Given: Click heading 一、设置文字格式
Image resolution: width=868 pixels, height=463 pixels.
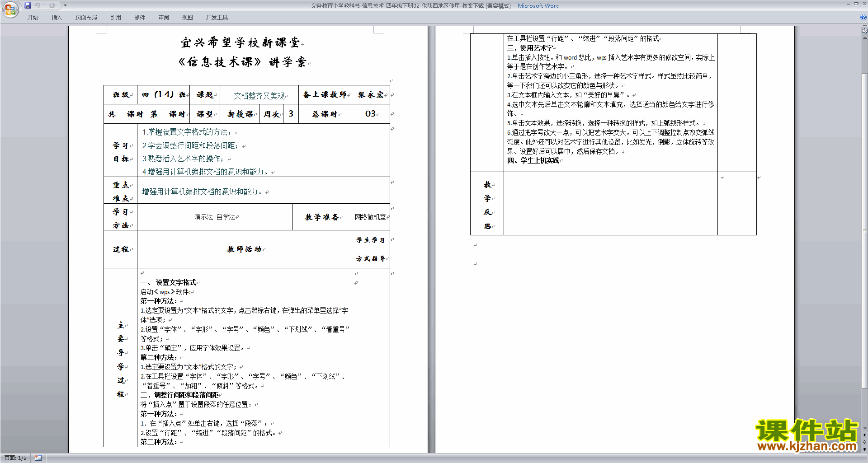Looking at the screenshot, I should 168,282.
